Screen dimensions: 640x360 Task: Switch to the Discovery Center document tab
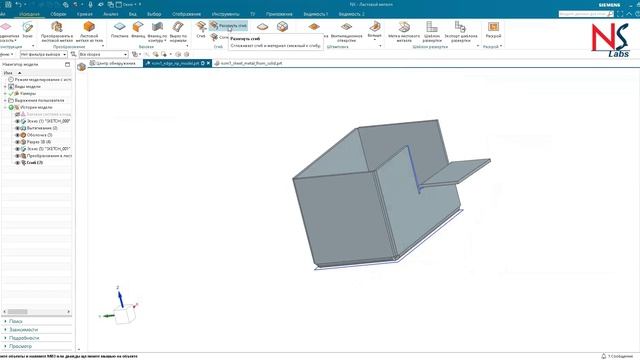pos(113,63)
